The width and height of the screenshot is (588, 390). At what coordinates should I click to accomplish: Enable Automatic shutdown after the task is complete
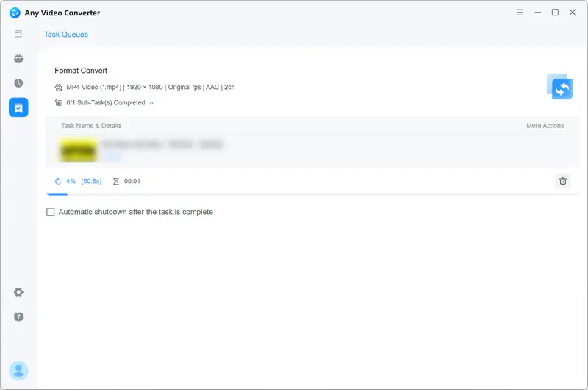click(50, 212)
